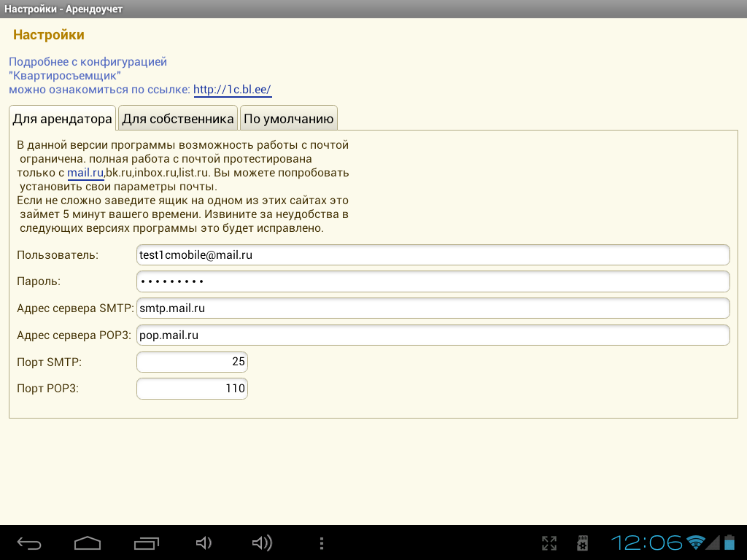Tap the Android back navigation icon
Screen dimensions: 747x560
pos(29,543)
